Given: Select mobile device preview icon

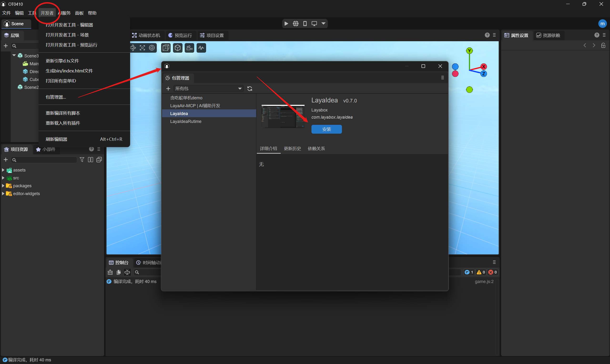Looking at the screenshot, I should 305,24.
